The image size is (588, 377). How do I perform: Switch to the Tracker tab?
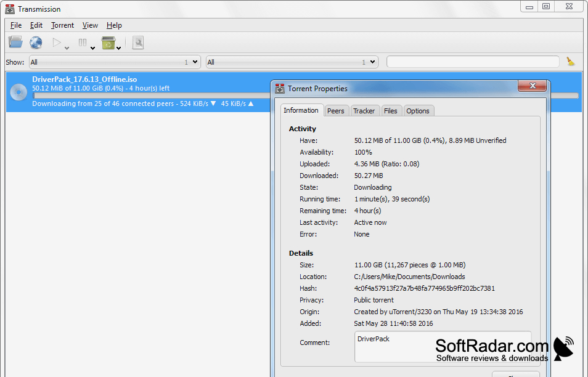point(364,111)
